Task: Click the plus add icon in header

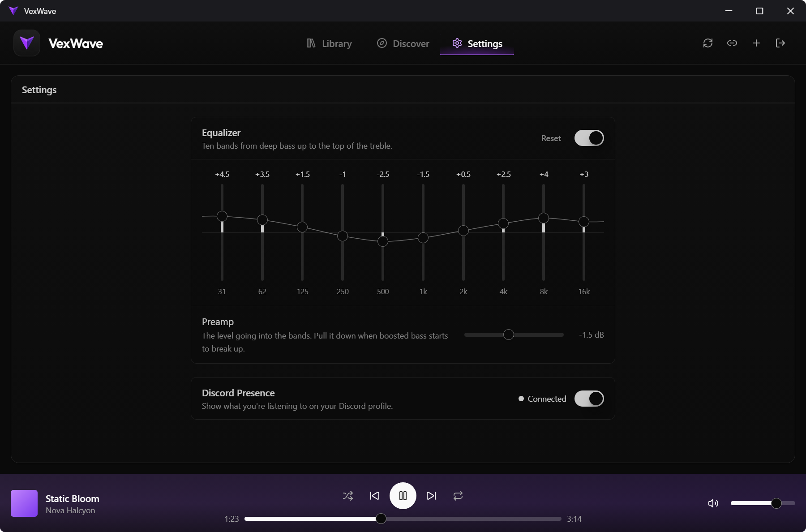Action: click(x=756, y=43)
